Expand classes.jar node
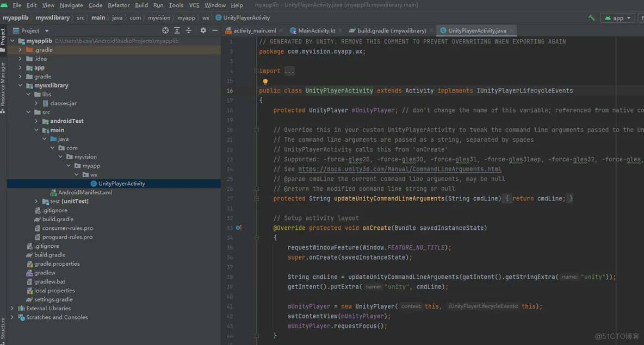The image size is (644, 345). point(36,103)
